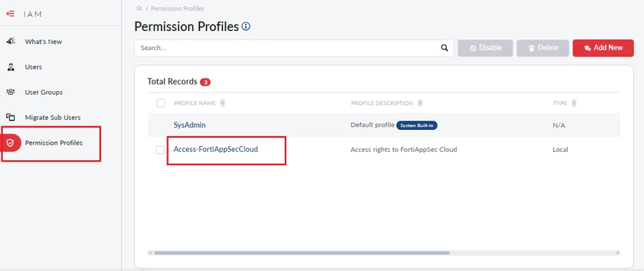
Task: Click the IAM sidebar title text
Action: [x=33, y=14]
